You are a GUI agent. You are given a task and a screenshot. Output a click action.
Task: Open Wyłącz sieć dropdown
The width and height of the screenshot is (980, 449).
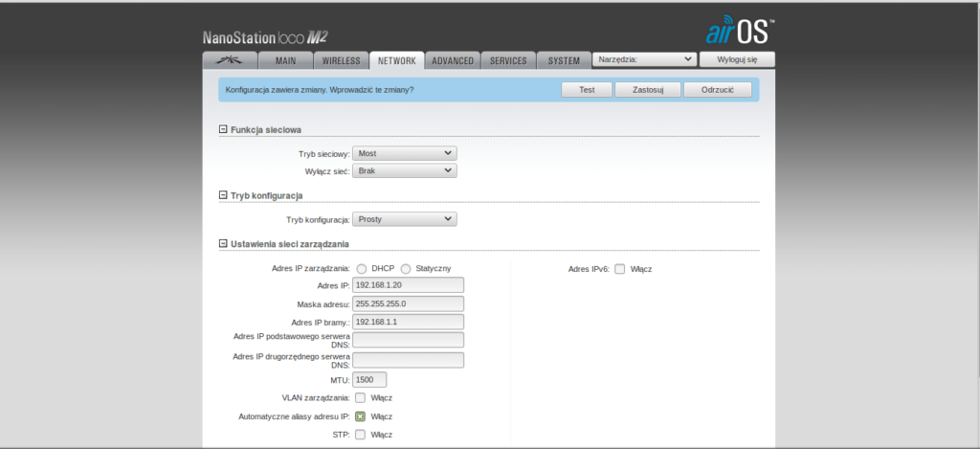coord(404,170)
